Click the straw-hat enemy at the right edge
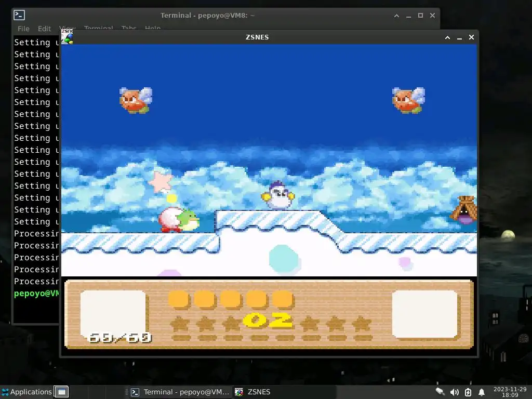Image resolution: width=532 pixels, height=399 pixels. pyautogui.click(x=464, y=210)
